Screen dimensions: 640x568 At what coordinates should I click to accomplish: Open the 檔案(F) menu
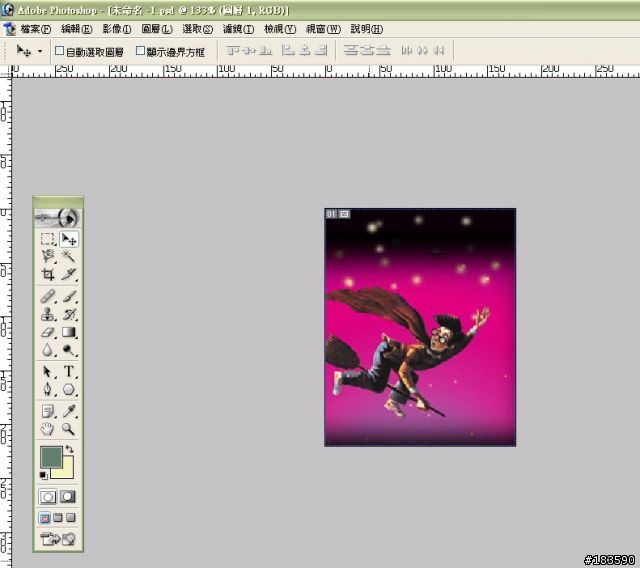[36, 29]
